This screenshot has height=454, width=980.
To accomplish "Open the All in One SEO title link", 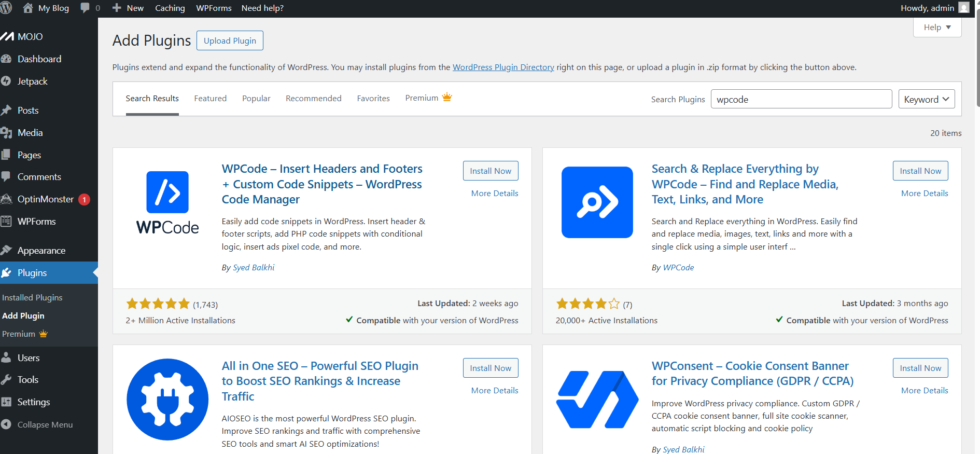I will pos(320,381).
